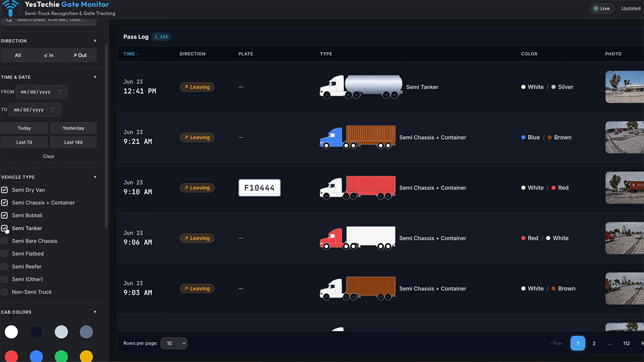The width and height of the screenshot is (644, 362).
Task: Toggle the Semi Dry Van checkbox
Action: 4,190
